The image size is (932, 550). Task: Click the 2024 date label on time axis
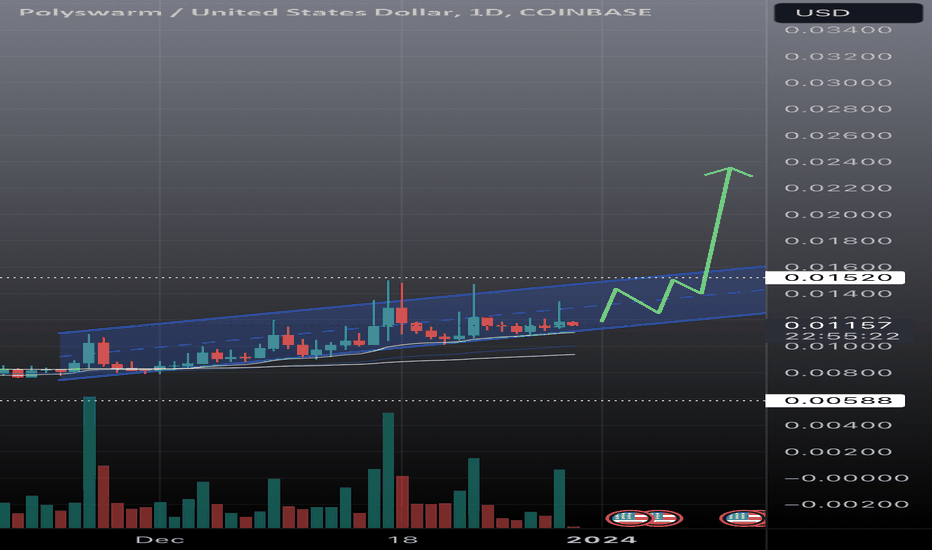tap(602, 540)
